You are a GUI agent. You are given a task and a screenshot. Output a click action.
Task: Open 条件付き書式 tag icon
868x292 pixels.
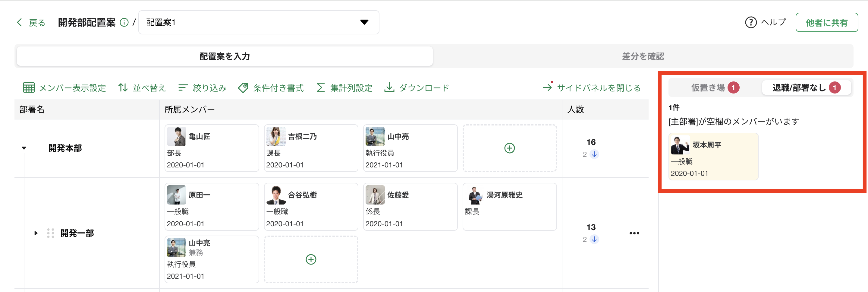(x=243, y=88)
